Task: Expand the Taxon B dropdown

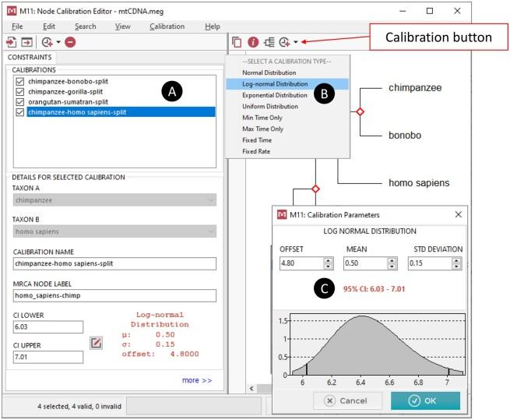Action: click(x=114, y=231)
